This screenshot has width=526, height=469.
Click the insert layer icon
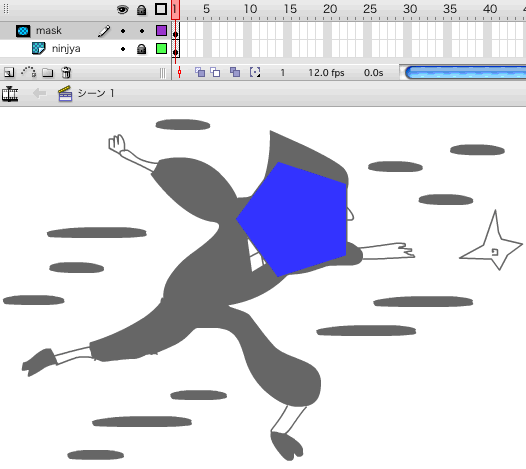pyautogui.click(x=9, y=72)
